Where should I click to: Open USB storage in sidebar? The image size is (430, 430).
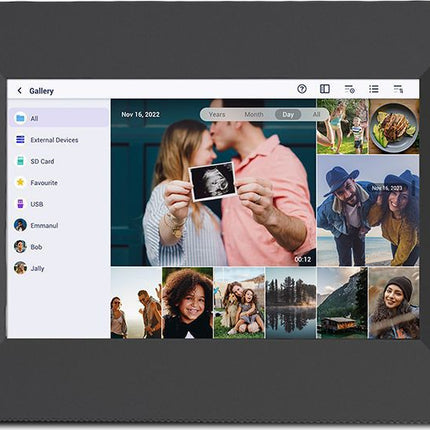click(59, 204)
